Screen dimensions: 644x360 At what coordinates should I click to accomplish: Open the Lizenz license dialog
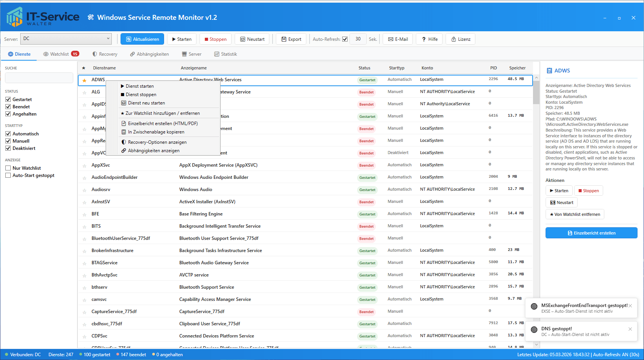[460, 39]
